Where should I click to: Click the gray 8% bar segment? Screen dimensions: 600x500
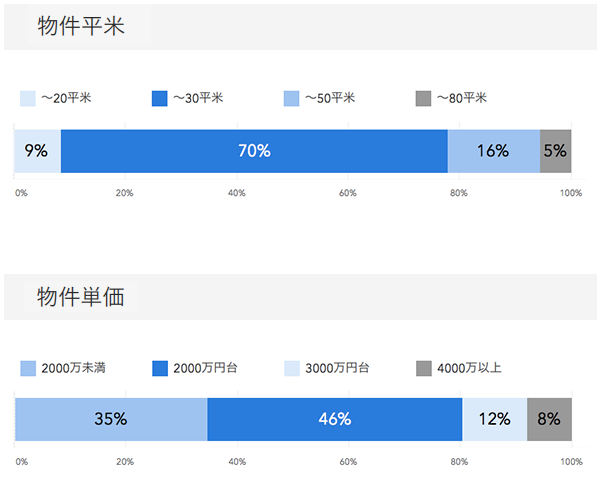click(x=549, y=419)
